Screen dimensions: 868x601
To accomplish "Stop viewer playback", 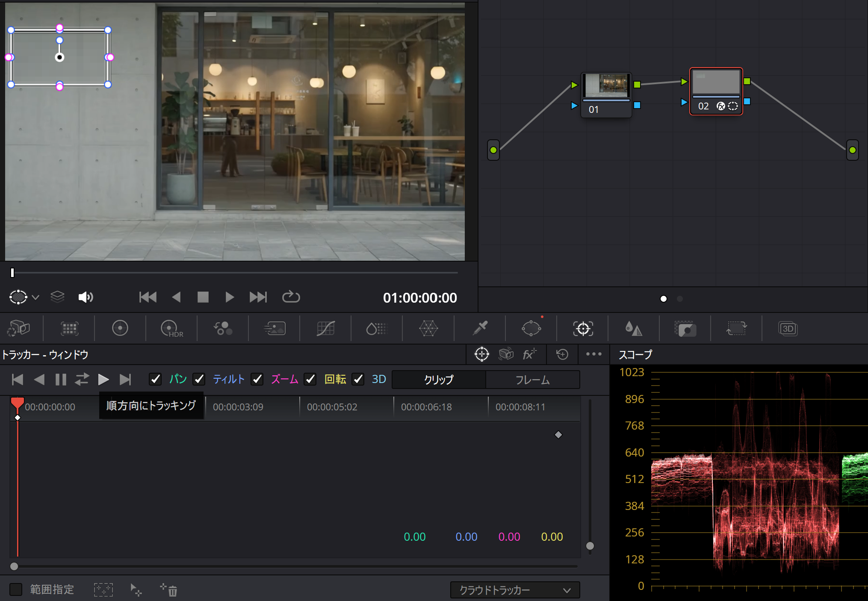I will [203, 297].
